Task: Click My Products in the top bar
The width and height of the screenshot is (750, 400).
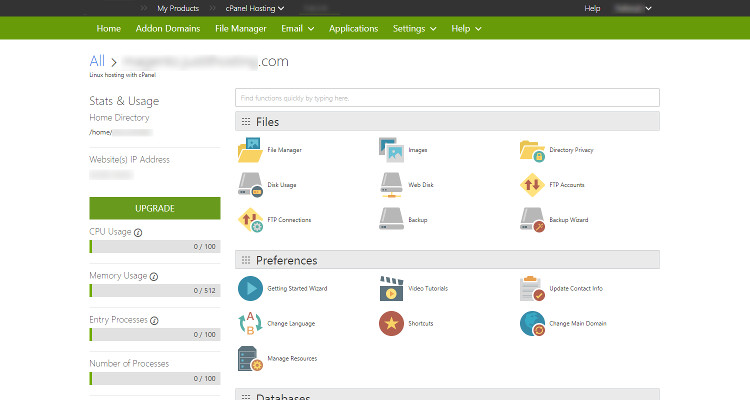Action: [178, 8]
